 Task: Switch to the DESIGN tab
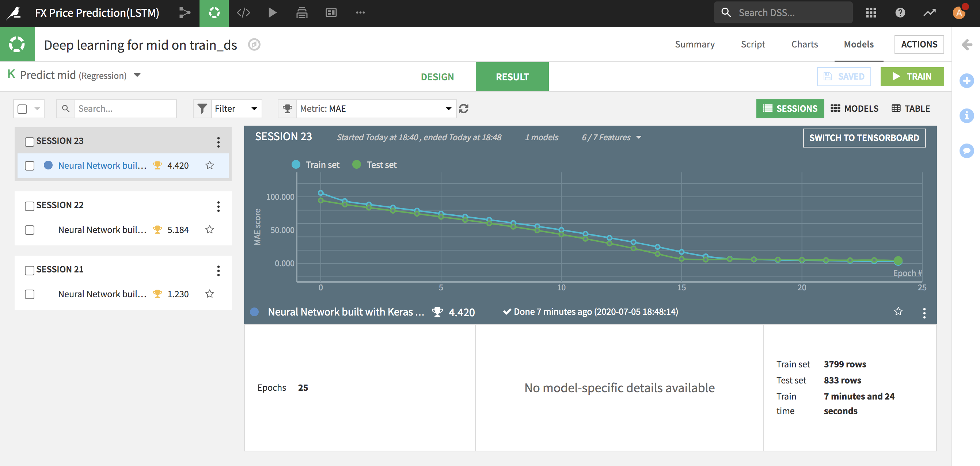pyautogui.click(x=437, y=77)
